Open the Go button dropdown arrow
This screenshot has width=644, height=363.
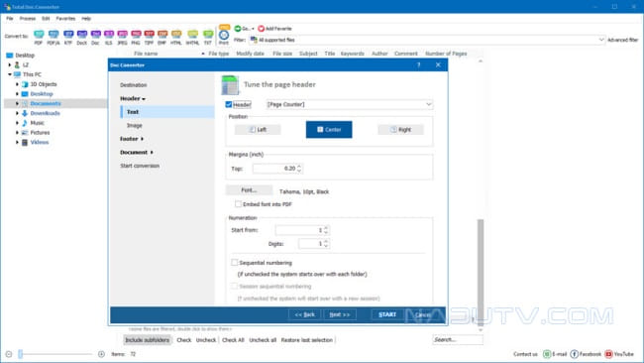tap(253, 29)
